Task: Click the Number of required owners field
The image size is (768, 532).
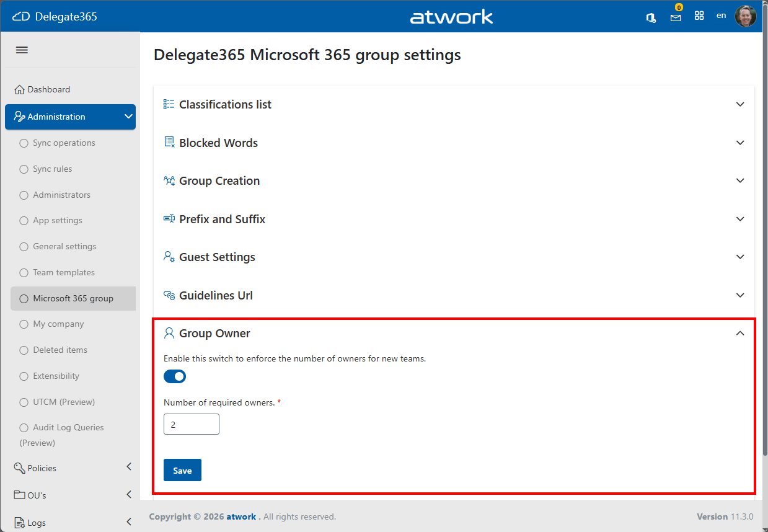Action: coord(192,424)
